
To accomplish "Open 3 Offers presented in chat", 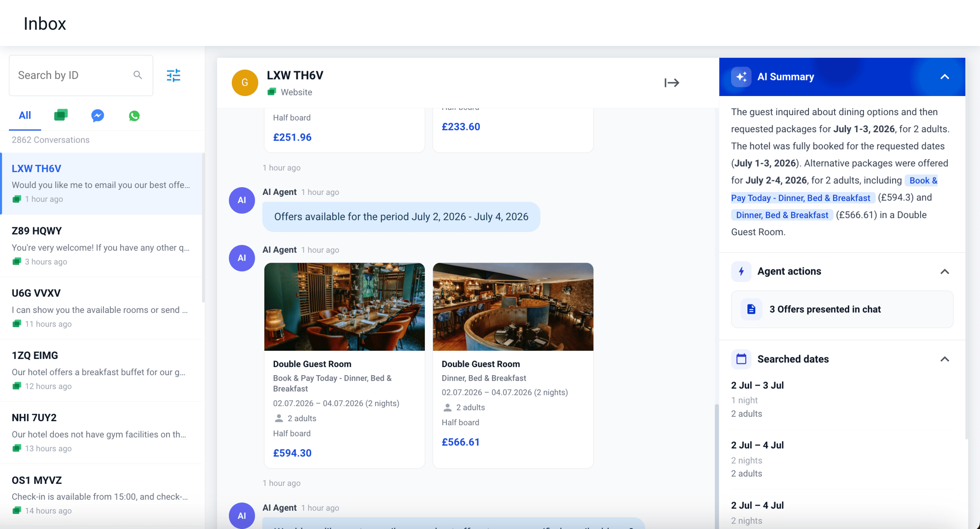I will 842,309.
